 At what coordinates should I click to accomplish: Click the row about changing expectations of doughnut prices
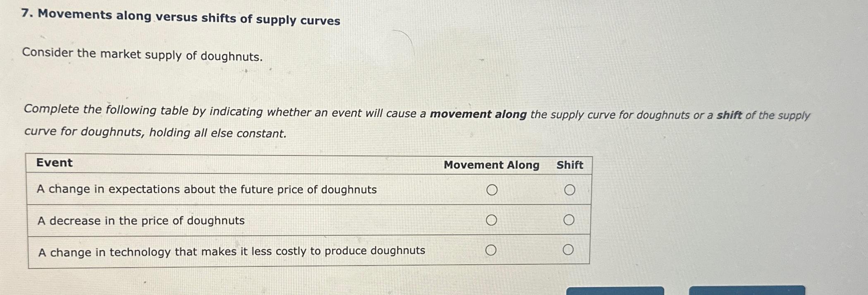coord(207,189)
